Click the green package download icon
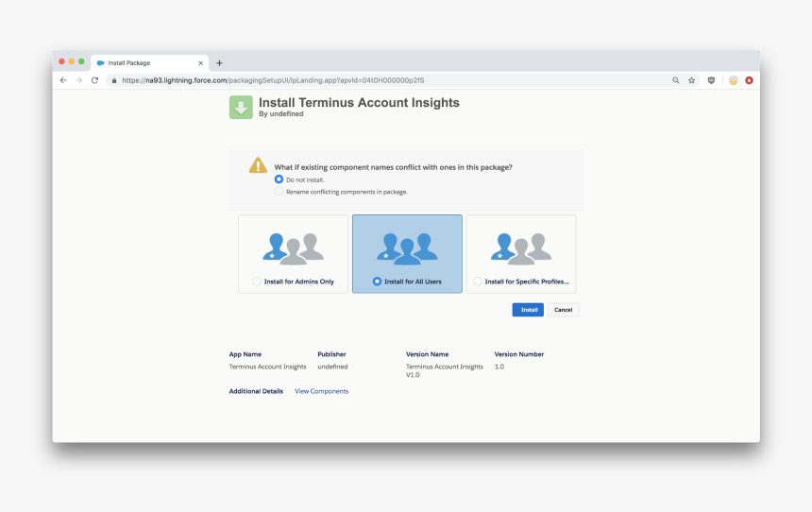Image resolution: width=812 pixels, height=512 pixels. click(x=241, y=107)
